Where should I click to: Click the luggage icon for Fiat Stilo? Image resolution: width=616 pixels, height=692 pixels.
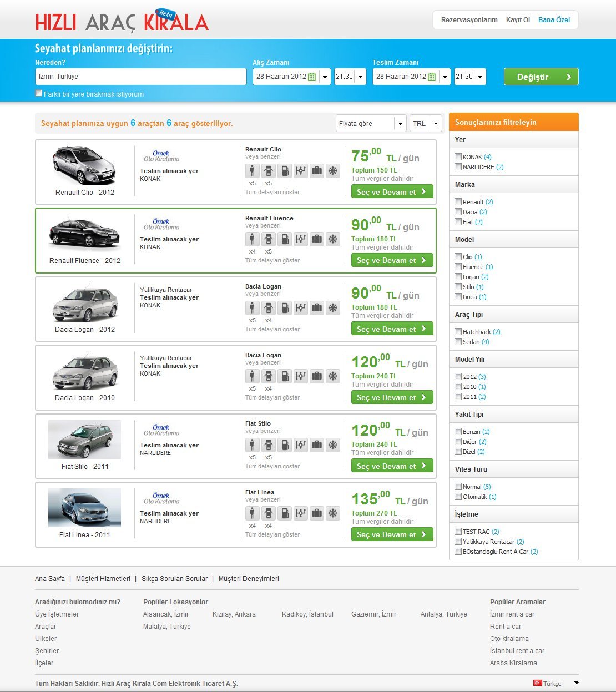(316, 445)
